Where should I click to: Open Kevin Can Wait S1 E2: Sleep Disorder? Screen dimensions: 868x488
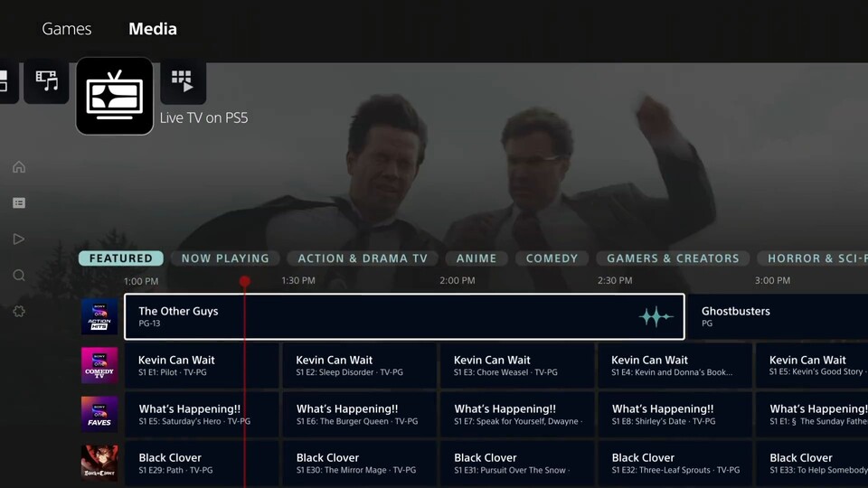[x=359, y=365]
